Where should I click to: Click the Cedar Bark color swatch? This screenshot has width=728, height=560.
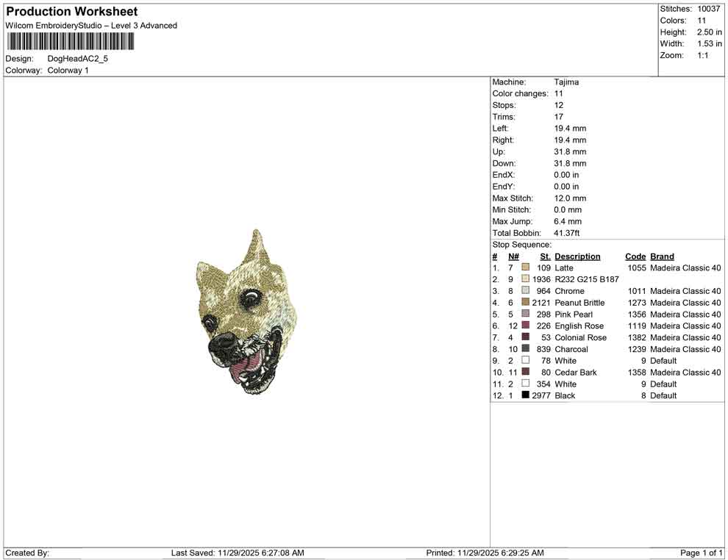[x=525, y=372]
